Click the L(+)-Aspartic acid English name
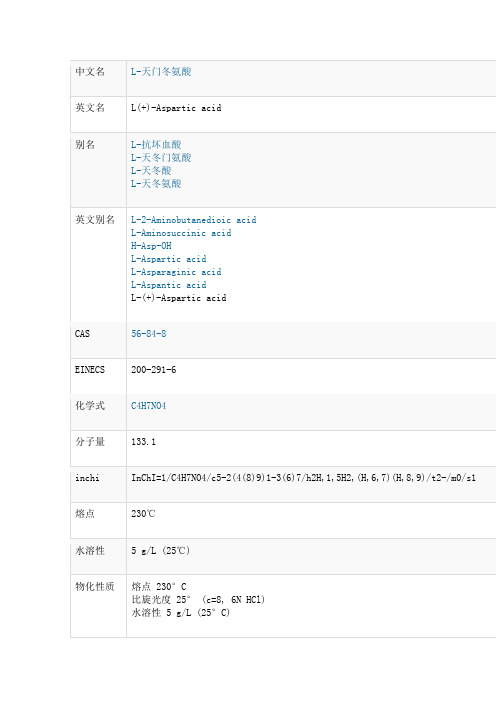Image resolution: width=496 pixels, height=702 pixels. point(176,108)
